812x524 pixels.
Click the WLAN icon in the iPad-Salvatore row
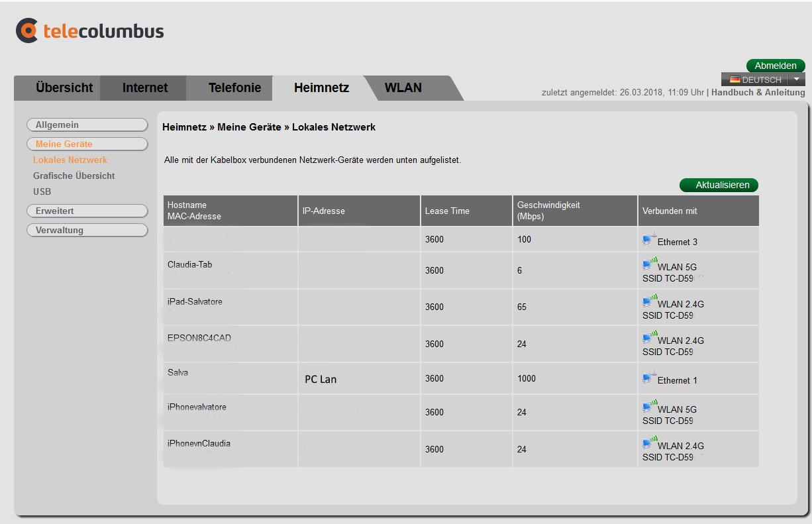650,301
